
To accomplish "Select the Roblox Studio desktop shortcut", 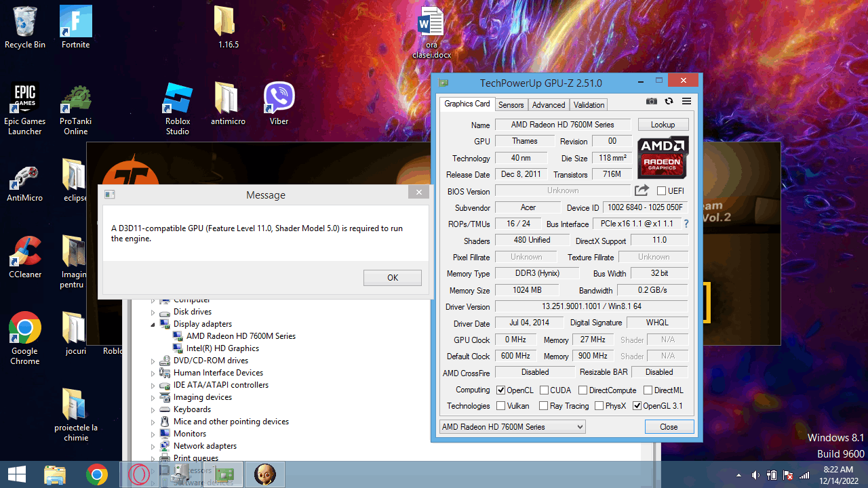I will tap(178, 108).
